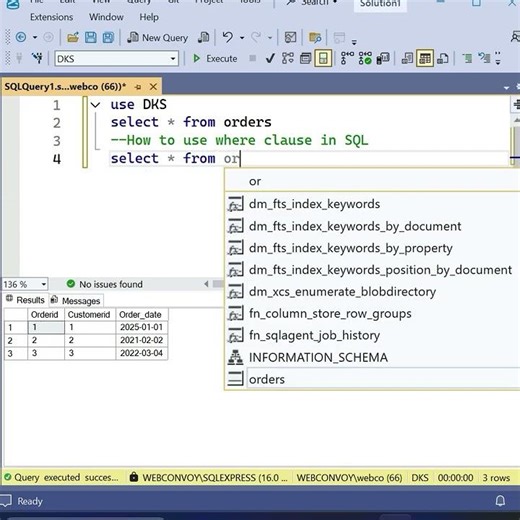The height and width of the screenshot is (520, 520).
Task: Switch to the Results tab
Action: pyautogui.click(x=25, y=300)
